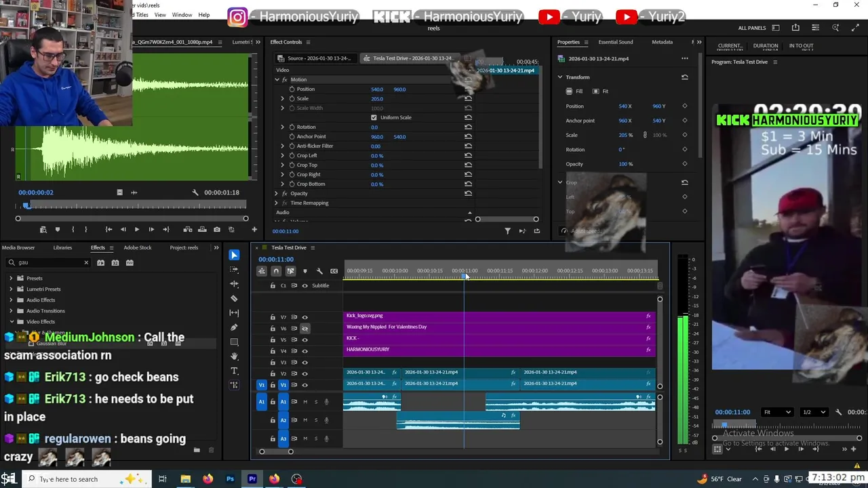Image resolution: width=868 pixels, height=488 pixels.
Task: Click the Effect Controls filter properties icon
Action: 507,231
